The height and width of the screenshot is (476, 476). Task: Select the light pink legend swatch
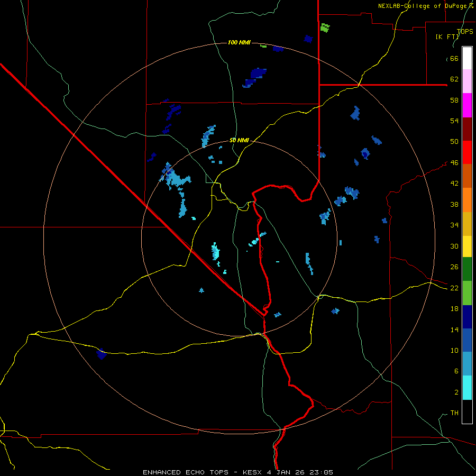coord(467,81)
